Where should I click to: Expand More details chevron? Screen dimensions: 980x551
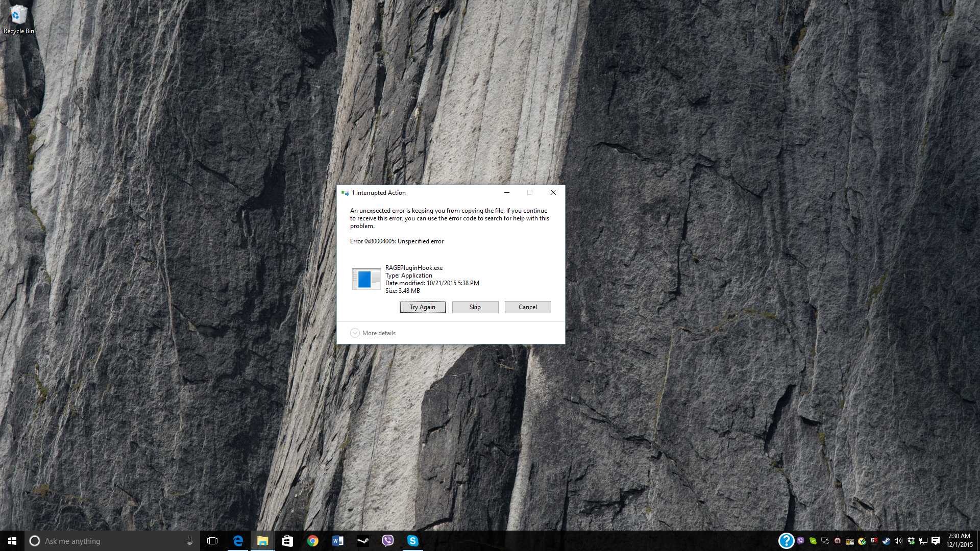(x=355, y=333)
